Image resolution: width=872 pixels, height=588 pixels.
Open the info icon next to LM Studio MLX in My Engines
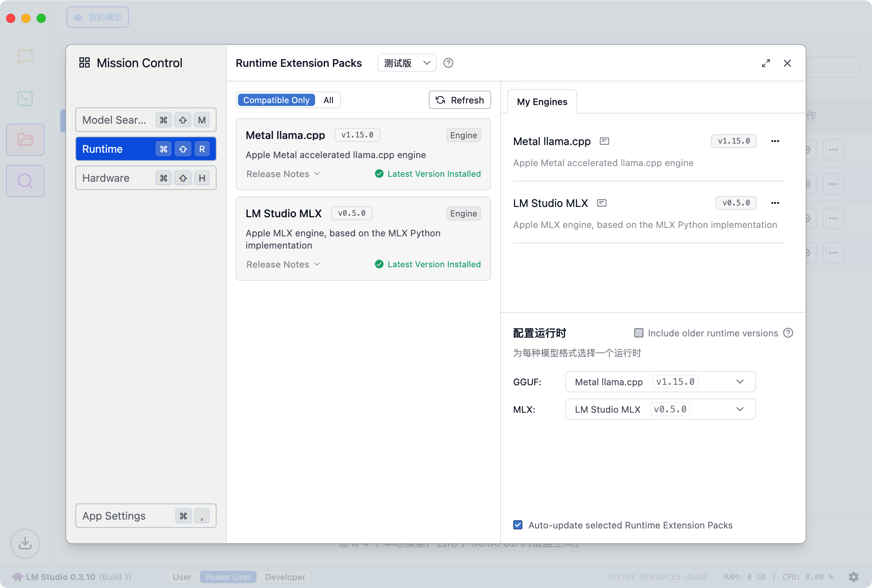[602, 203]
